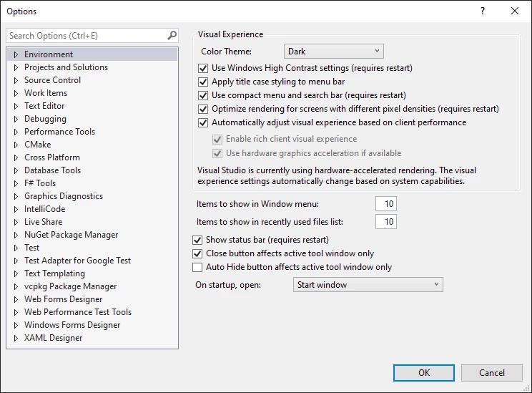Viewport: 532px width, 393px height.
Task: Click the Cancel button
Action: [x=492, y=373]
